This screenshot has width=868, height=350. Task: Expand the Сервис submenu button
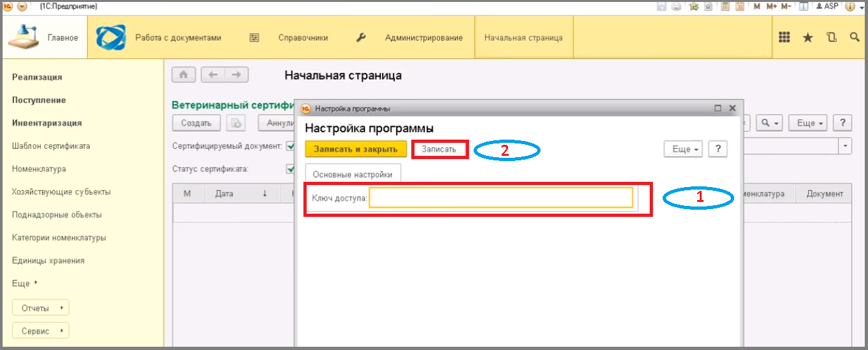(40, 331)
